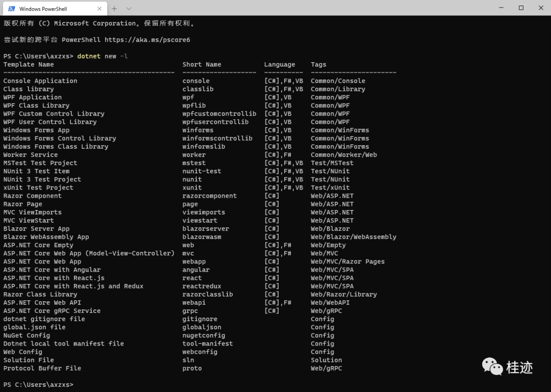This screenshot has width=551, height=392.
Task: Click the https://aka.ms/pscore6 link
Action: [x=147, y=40]
